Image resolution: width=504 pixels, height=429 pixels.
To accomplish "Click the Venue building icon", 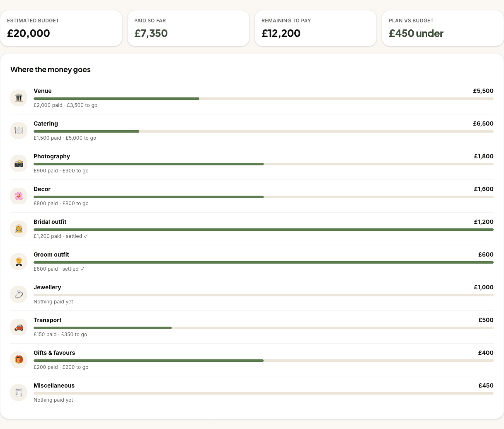I will click(19, 98).
